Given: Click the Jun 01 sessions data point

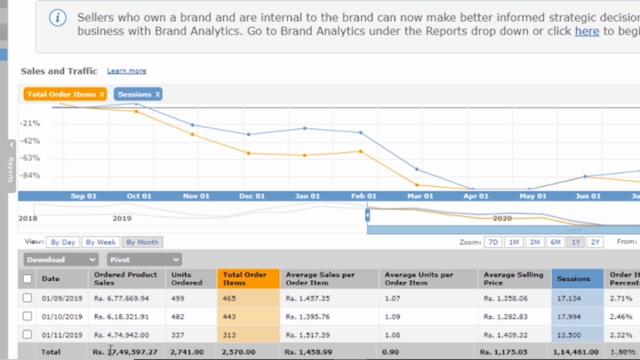Looking at the screenshot, I should [x=585, y=177].
